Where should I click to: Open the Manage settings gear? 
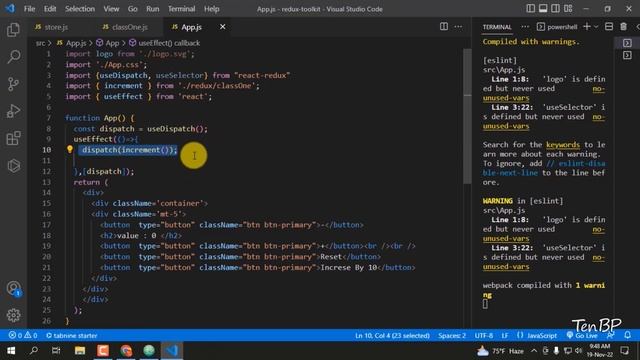(13, 315)
